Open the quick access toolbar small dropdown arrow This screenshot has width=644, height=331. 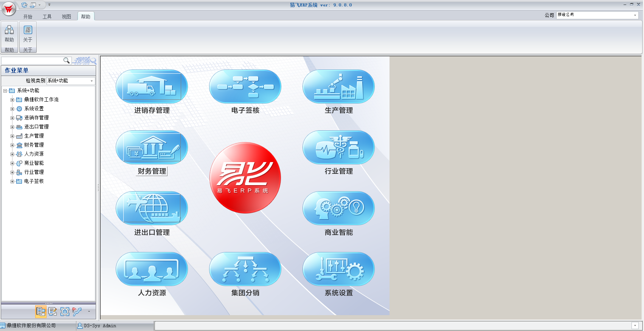coord(39,5)
